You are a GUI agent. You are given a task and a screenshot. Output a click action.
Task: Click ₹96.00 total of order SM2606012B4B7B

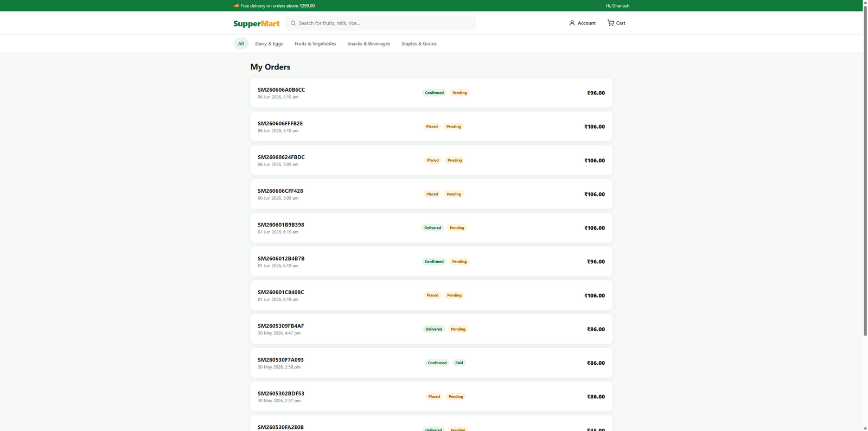pyautogui.click(x=596, y=262)
